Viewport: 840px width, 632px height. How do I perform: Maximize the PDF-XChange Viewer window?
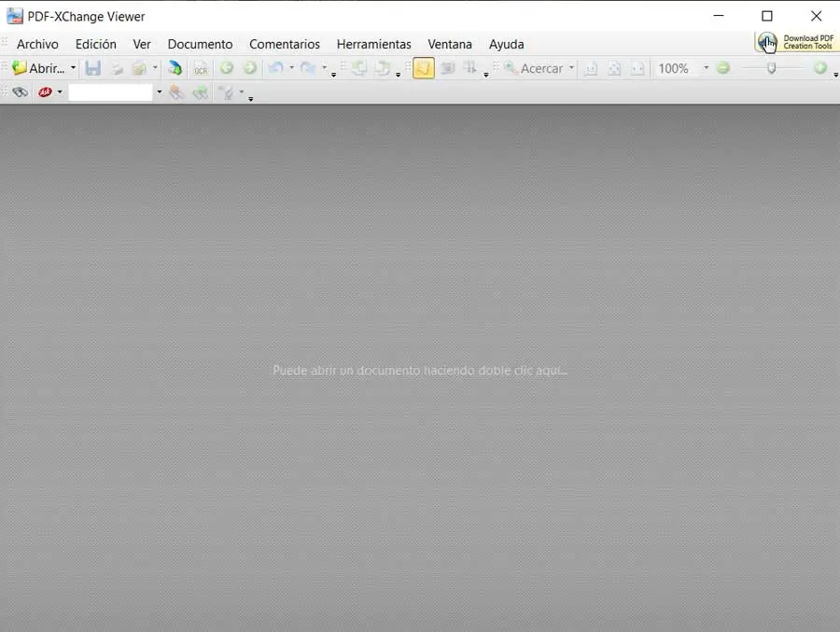[767, 16]
